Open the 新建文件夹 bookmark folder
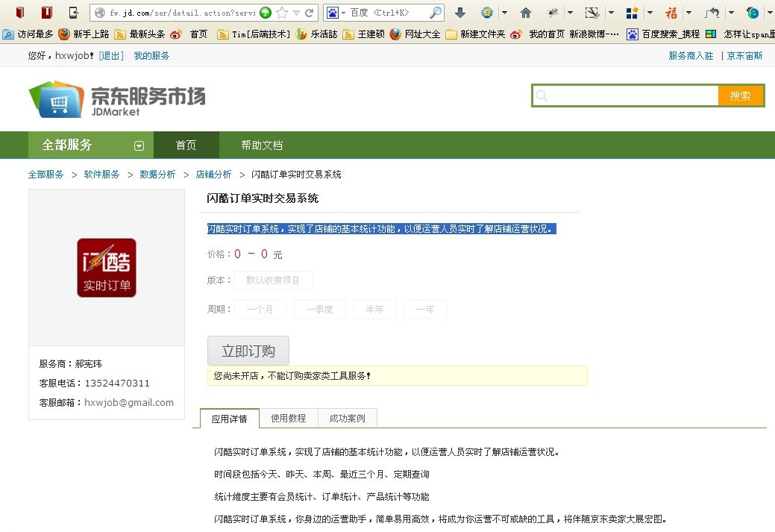Screen dimensions: 775x532 [x=475, y=34]
